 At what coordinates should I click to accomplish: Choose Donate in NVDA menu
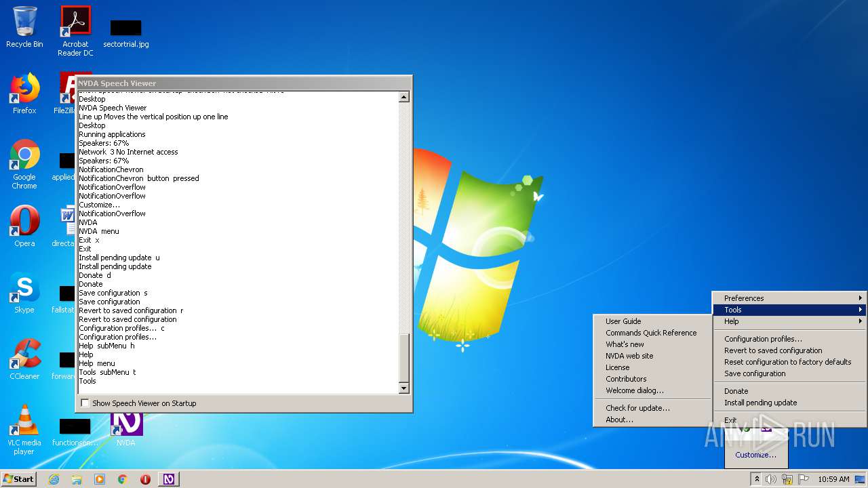point(790,391)
